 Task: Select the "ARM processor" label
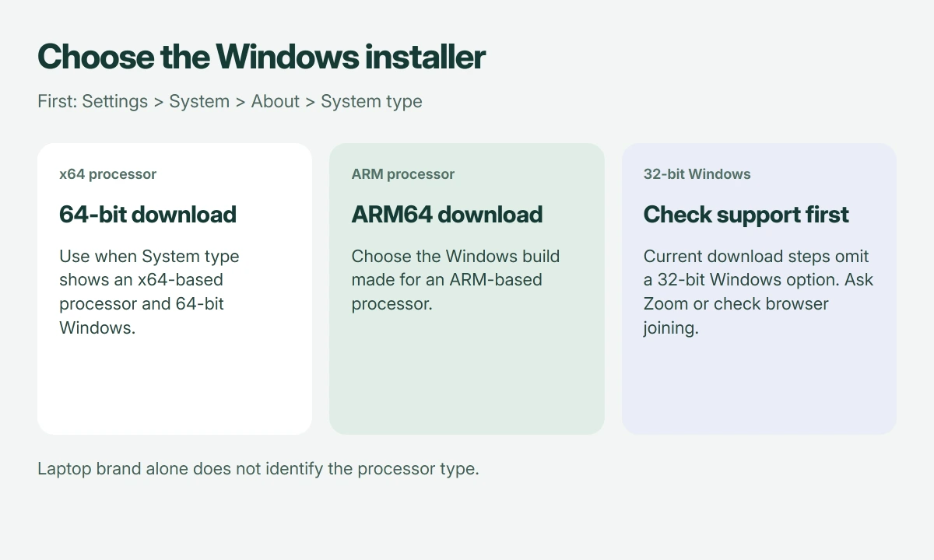(402, 174)
